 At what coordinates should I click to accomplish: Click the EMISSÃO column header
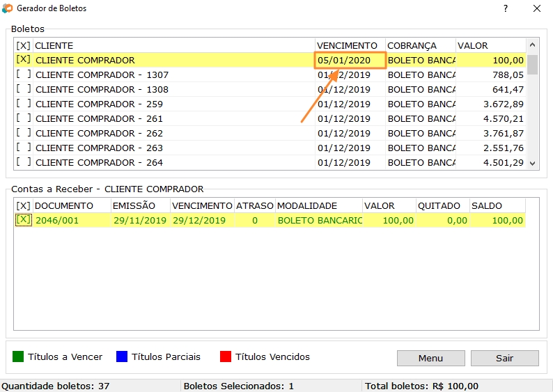[x=141, y=206]
